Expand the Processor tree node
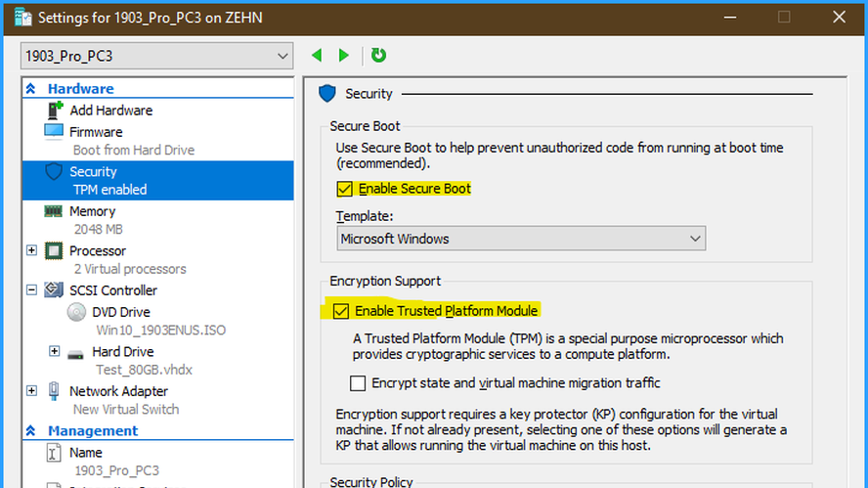This screenshot has height=488, width=868. point(31,250)
